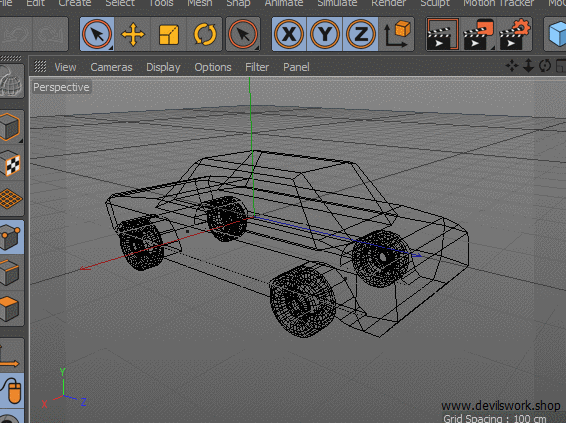Open the Render menu
Viewport: 566px width, 423px height.
[x=389, y=3]
